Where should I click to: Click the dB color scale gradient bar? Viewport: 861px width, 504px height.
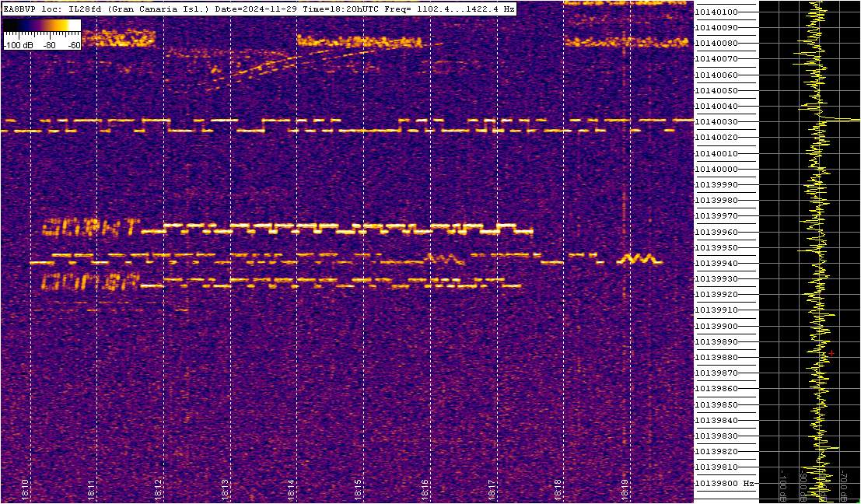point(42,26)
